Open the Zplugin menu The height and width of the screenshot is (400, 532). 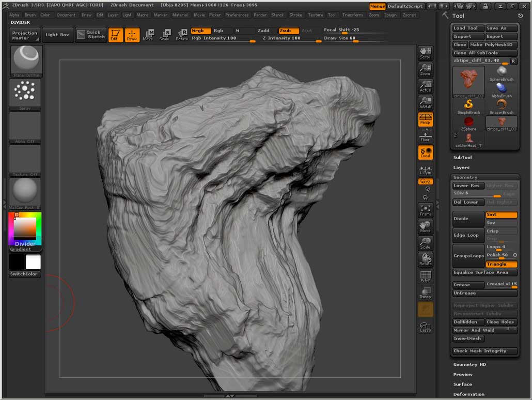(390, 15)
